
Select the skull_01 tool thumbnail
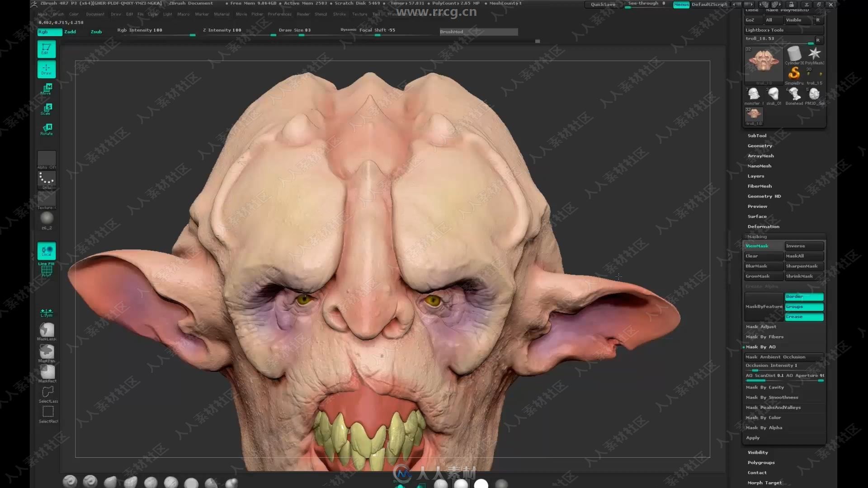pos(774,96)
